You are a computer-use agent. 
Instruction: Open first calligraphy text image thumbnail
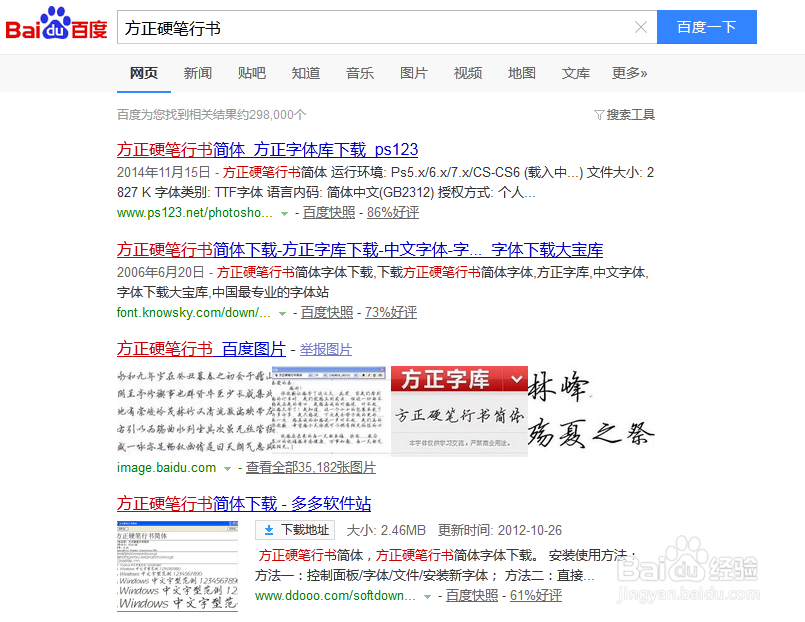195,411
